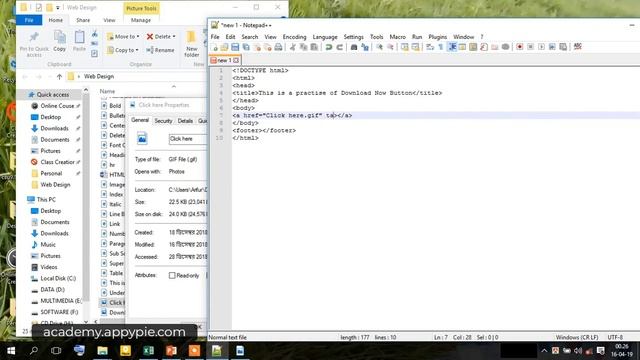Cut selection using the Notepad++ scissors icon

click(x=293, y=47)
